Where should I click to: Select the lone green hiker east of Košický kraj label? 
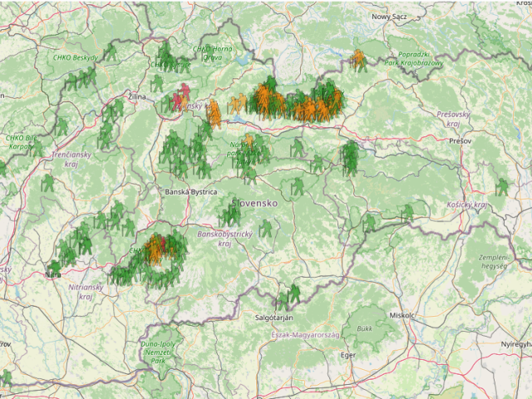[501, 187]
